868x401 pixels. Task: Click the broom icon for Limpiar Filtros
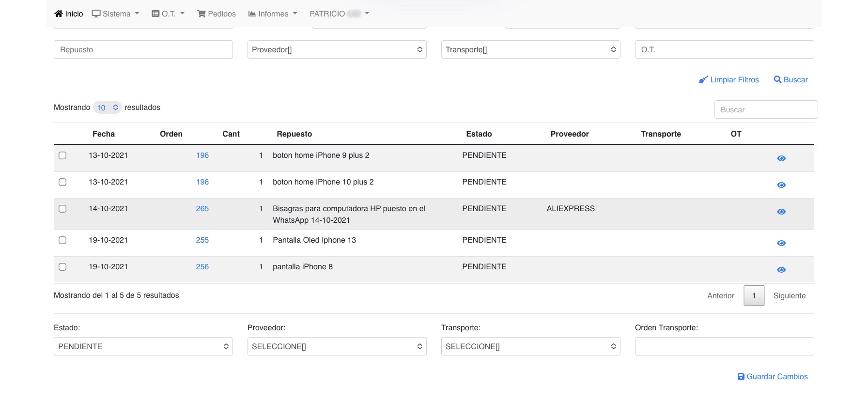click(703, 80)
